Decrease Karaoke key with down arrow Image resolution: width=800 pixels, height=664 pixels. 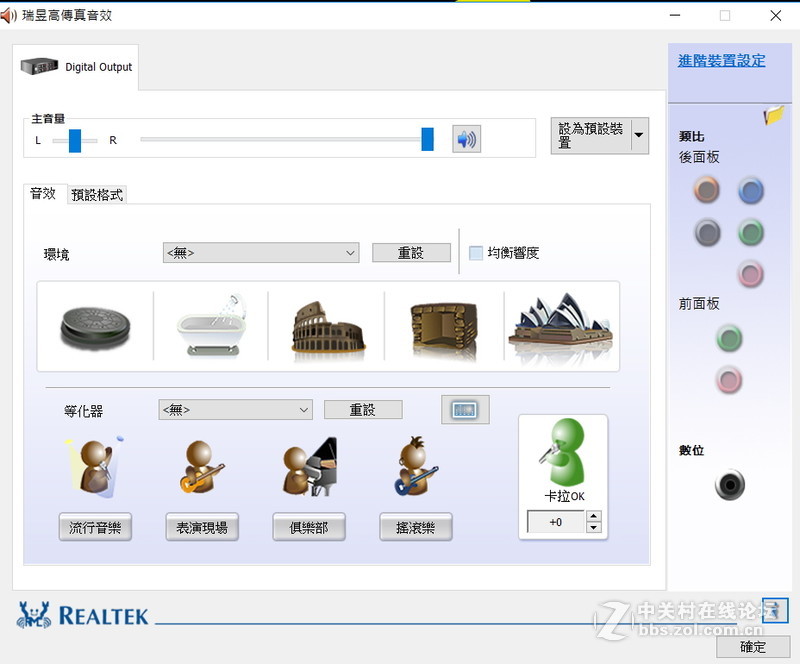[x=593, y=527]
